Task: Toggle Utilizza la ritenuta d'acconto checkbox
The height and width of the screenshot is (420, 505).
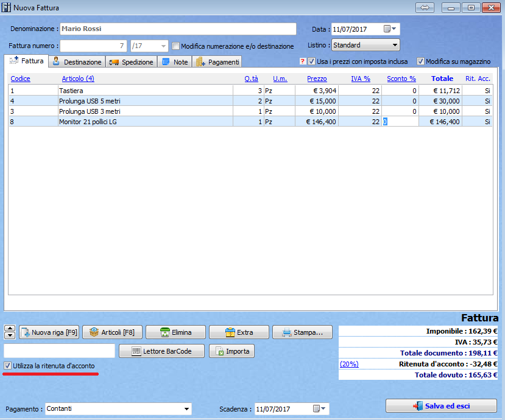Action: (7, 366)
